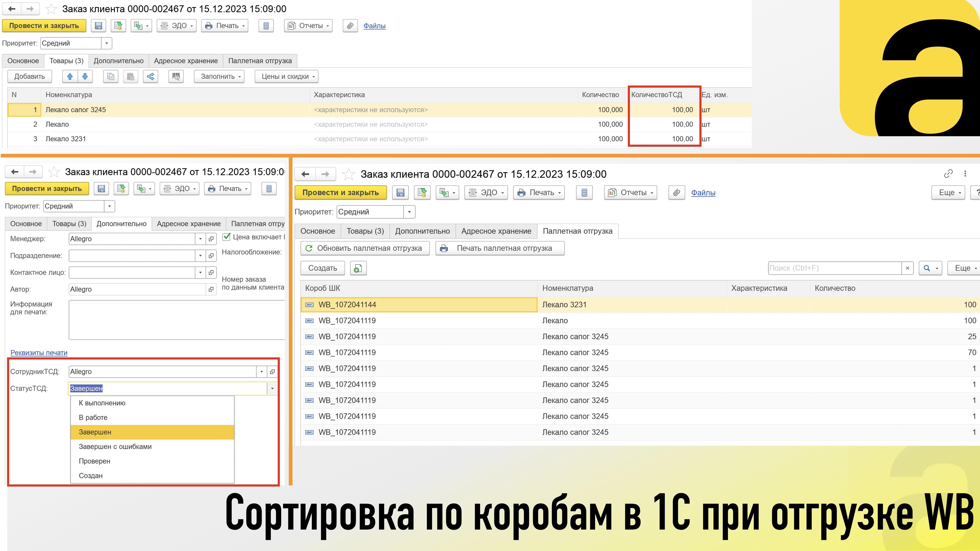Open Товары (3) tab in left window

click(69, 224)
